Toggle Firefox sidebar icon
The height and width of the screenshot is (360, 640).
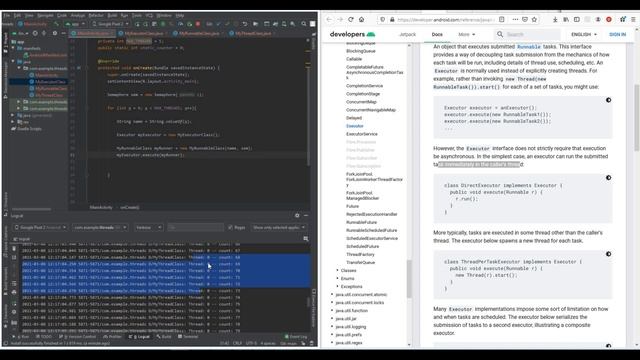click(577, 20)
